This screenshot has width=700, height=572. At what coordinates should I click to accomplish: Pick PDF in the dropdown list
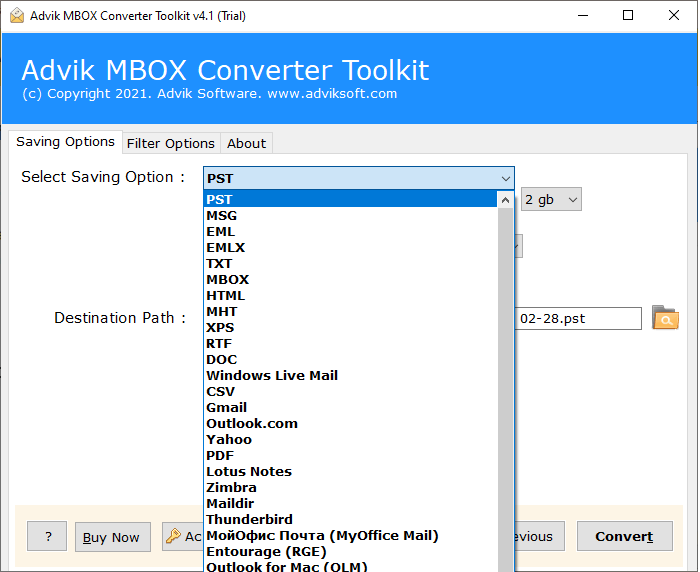[350, 455]
